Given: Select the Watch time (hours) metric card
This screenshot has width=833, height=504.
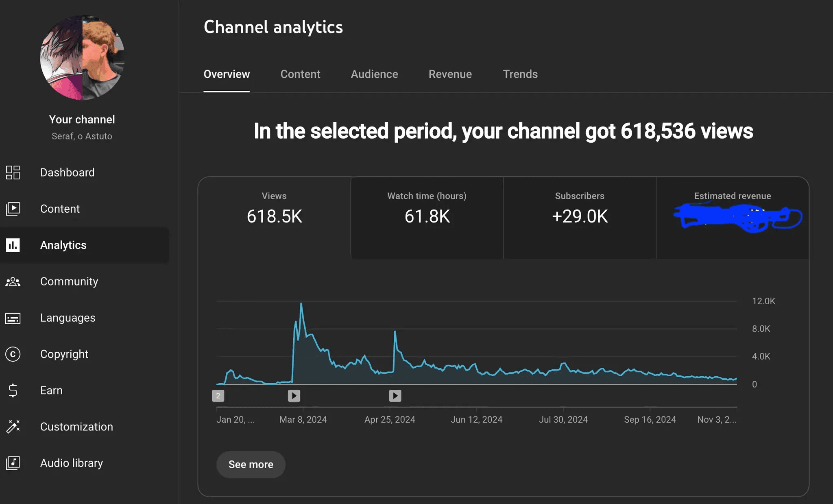Looking at the screenshot, I should [427, 217].
